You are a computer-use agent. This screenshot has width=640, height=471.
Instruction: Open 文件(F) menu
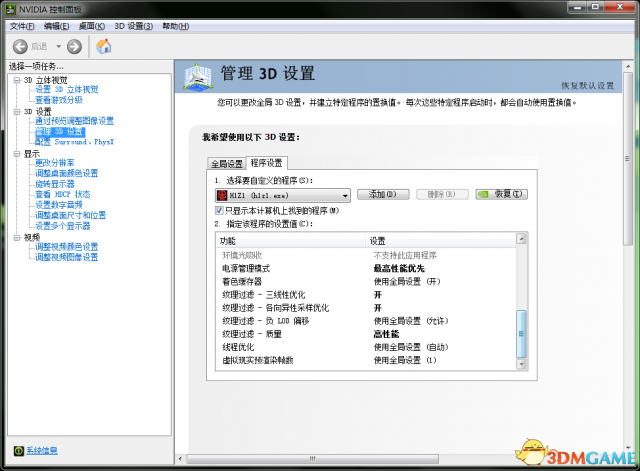click(x=22, y=26)
